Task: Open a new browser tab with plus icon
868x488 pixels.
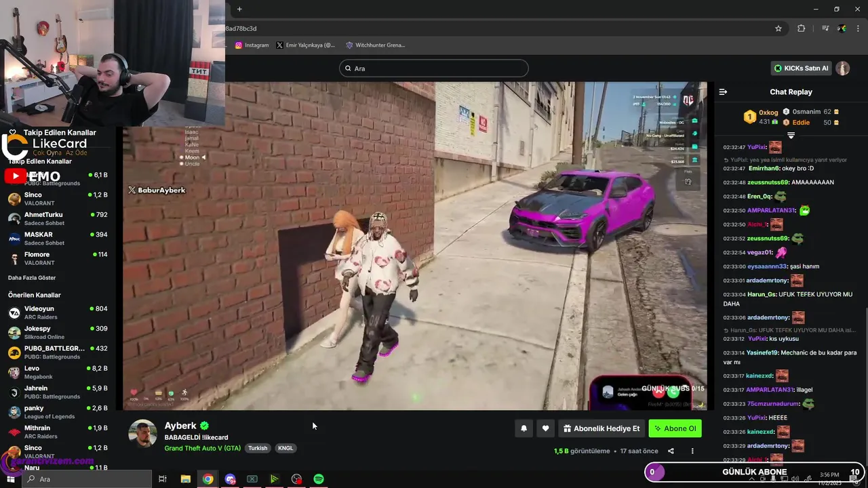Action: tap(239, 9)
